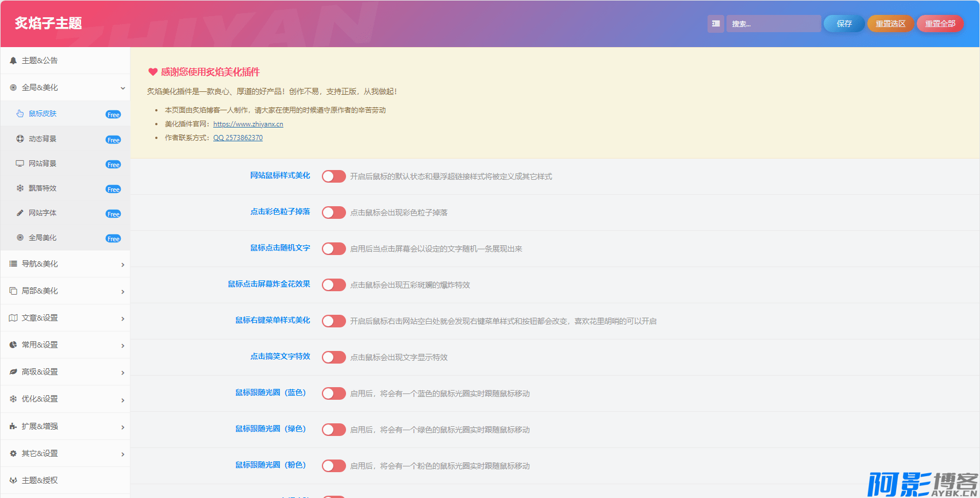Click the list icon beside 导航&美化
980x498 pixels.
tap(13, 264)
